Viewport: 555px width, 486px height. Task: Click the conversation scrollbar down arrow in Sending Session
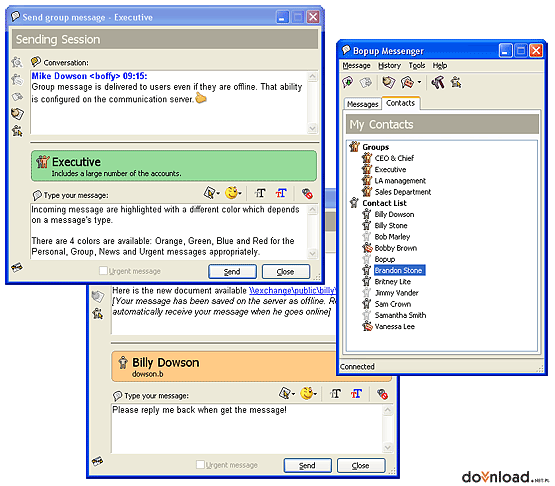point(312,128)
